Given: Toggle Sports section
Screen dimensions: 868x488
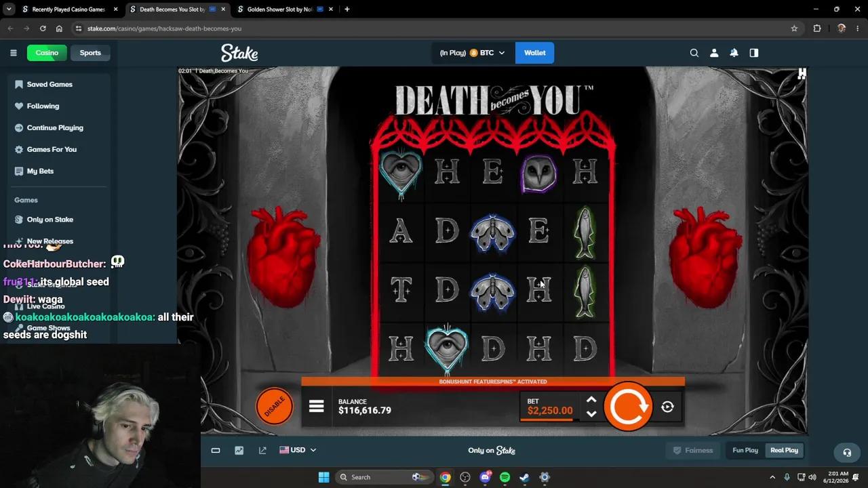Looking at the screenshot, I should 90,53.
